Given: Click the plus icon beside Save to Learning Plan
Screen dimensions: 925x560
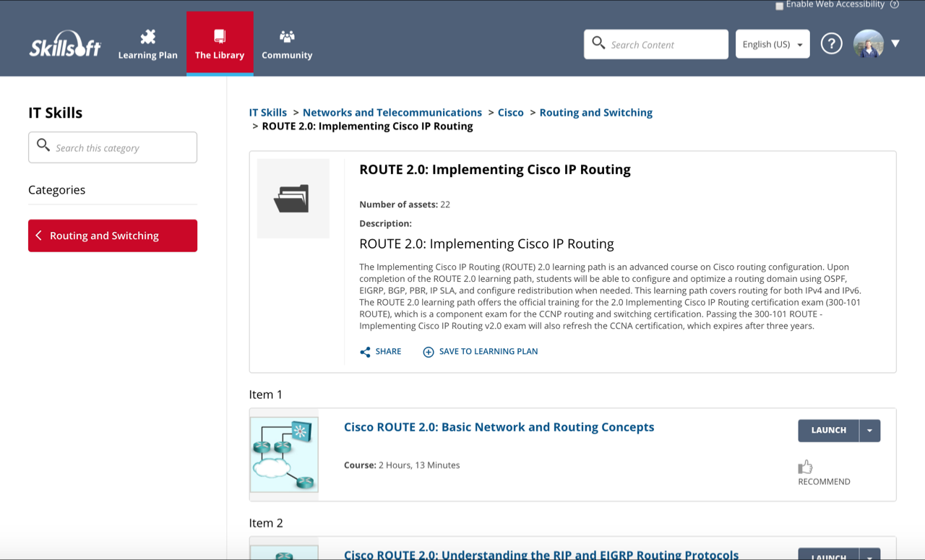Looking at the screenshot, I should coord(428,352).
